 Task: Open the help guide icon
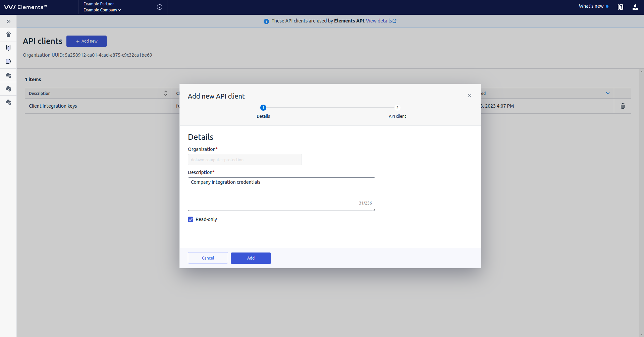click(x=620, y=7)
